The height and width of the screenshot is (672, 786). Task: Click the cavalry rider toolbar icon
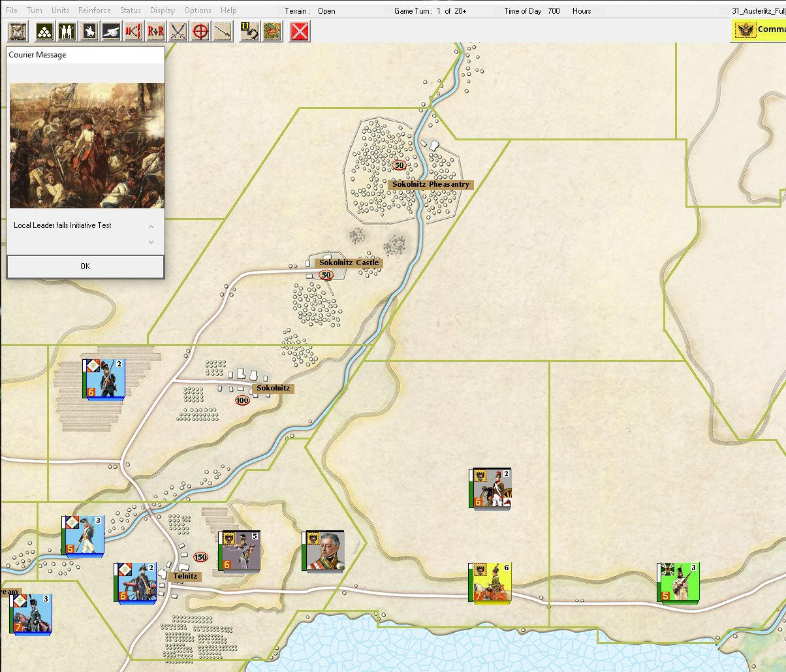tap(88, 31)
